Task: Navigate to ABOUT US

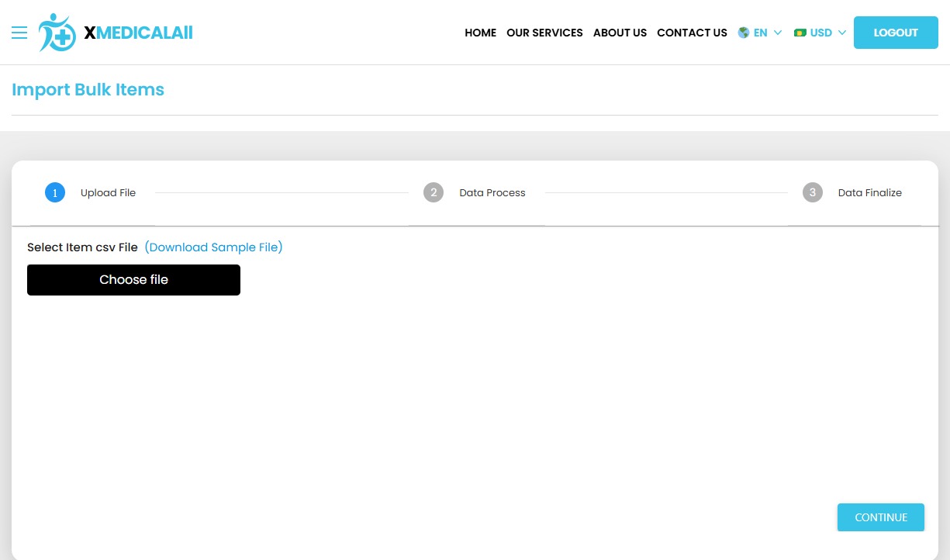Action: (620, 33)
